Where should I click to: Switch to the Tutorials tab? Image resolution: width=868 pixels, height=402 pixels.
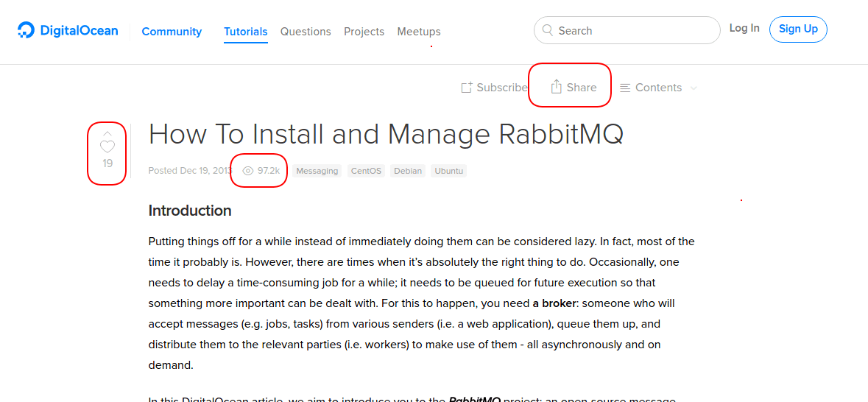pyautogui.click(x=246, y=32)
